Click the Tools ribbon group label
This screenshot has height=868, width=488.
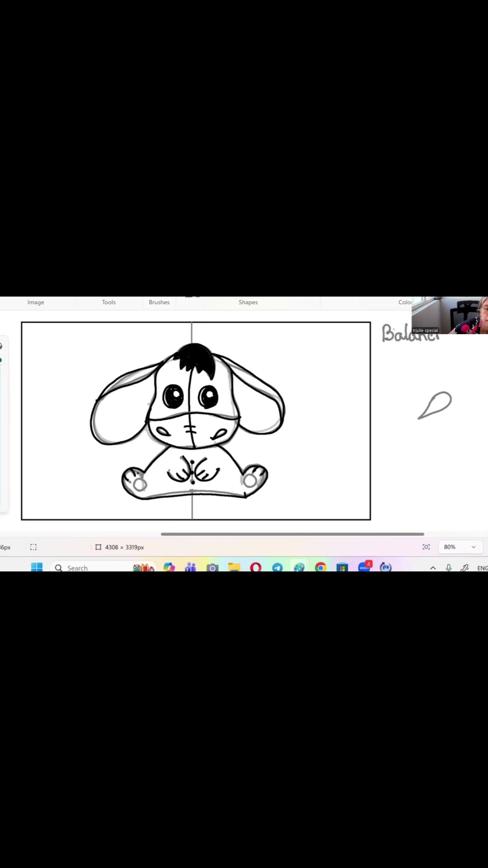pyautogui.click(x=108, y=302)
